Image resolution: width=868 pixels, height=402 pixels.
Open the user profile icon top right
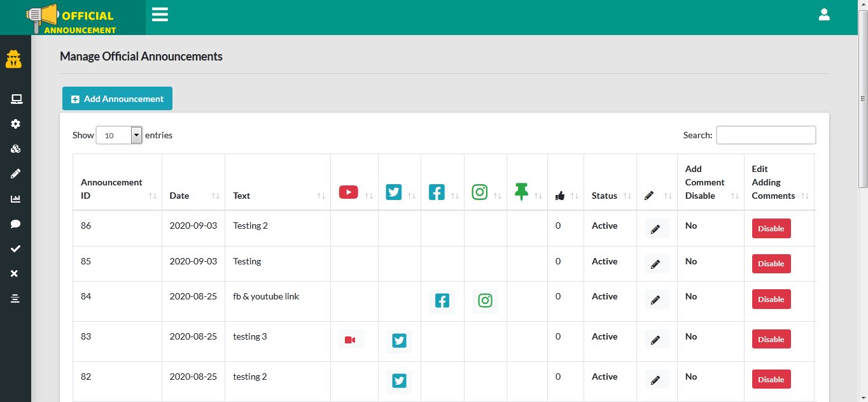click(x=824, y=14)
